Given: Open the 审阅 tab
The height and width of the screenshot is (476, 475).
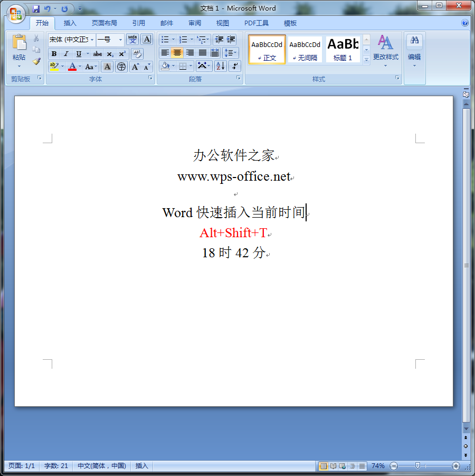Looking at the screenshot, I should coord(195,23).
